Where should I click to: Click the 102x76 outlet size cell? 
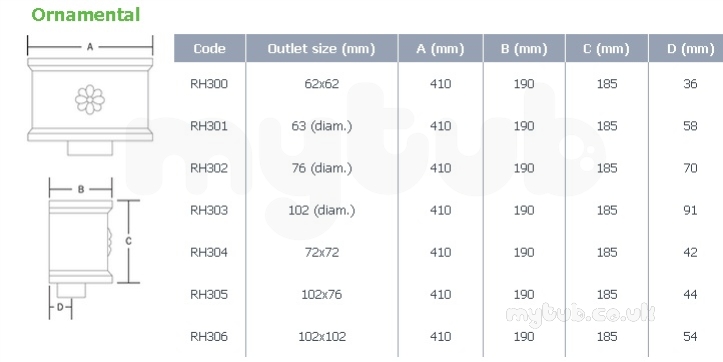coord(322,294)
